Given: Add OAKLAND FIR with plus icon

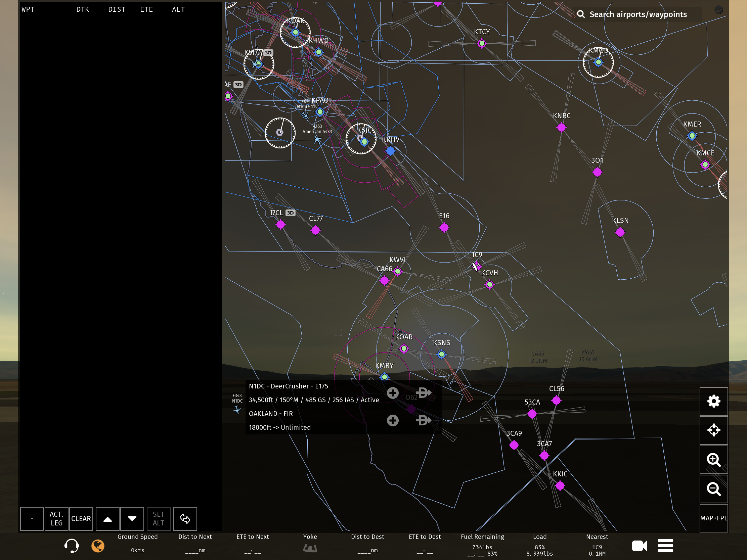Looking at the screenshot, I should click(392, 420).
